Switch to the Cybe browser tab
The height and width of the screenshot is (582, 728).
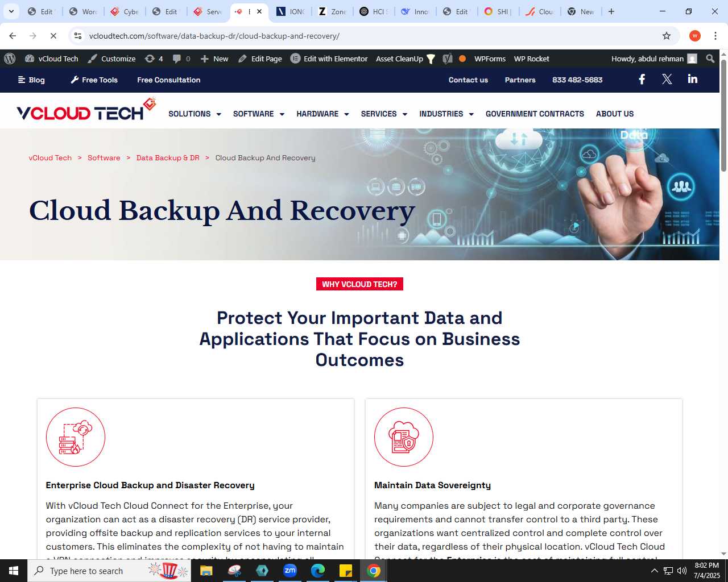125,11
